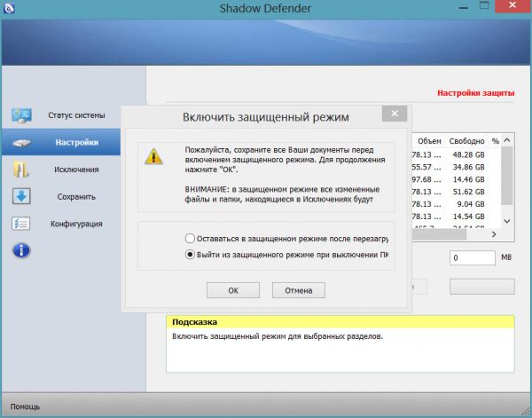Go to the Сохранить section
The width and height of the screenshot is (532, 418).
(x=76, y=197)
